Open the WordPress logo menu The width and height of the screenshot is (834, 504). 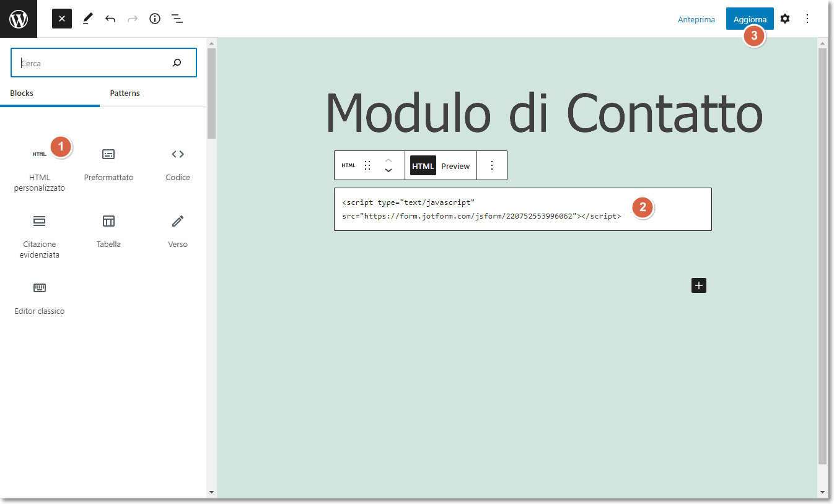point(19,19)
